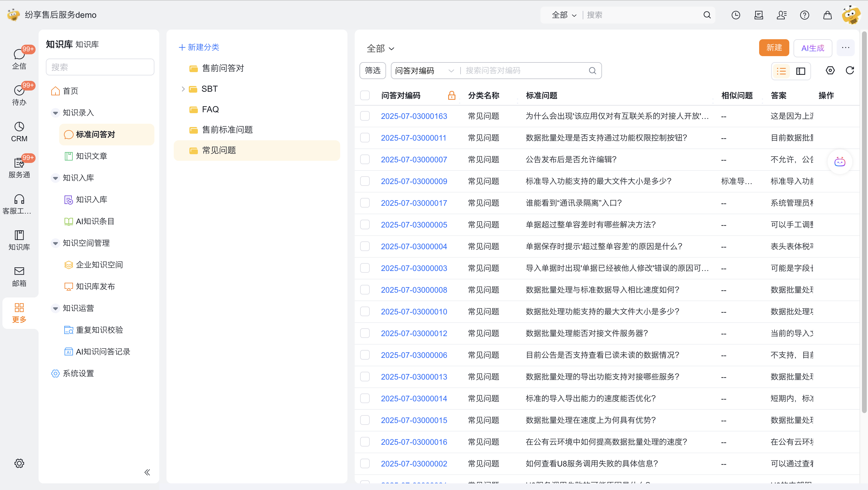
Task: Click the knowledge base 搜索 input field
Action: tap(100, 67)
